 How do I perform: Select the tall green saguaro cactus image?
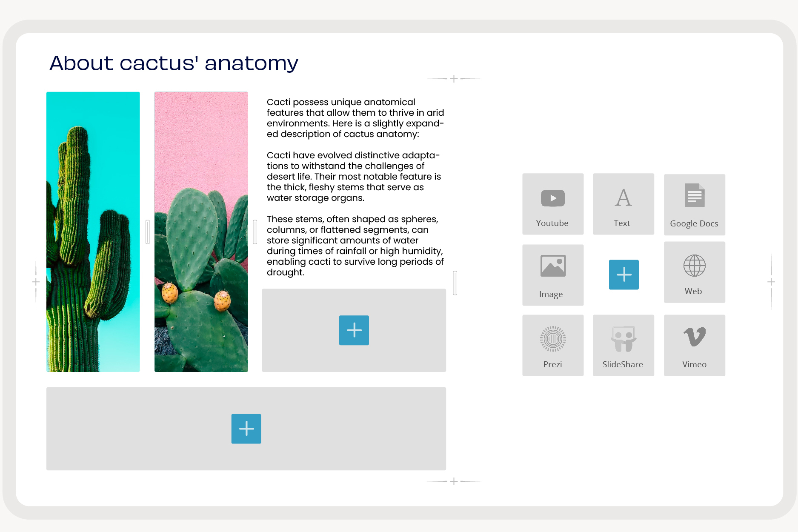click(x=93, y=232)
